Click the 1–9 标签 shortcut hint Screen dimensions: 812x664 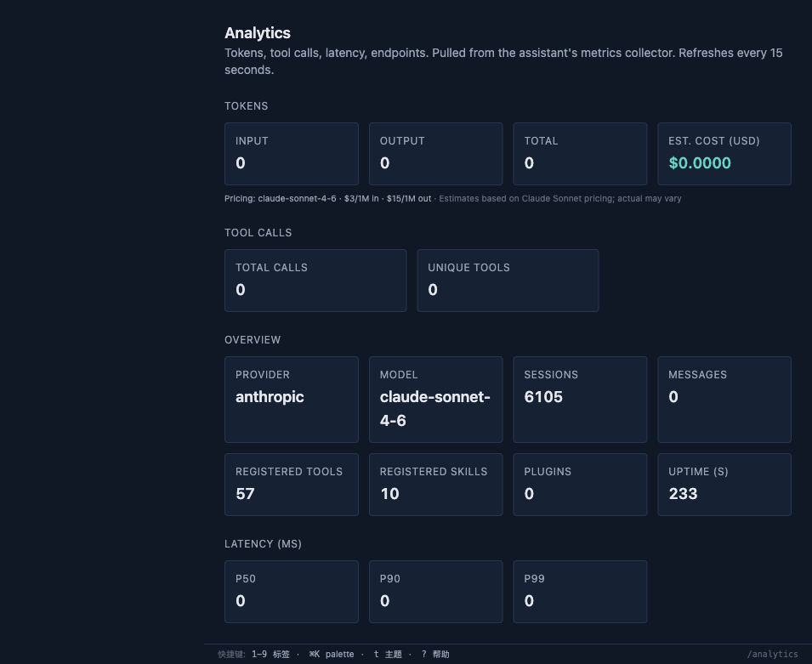tap(271, 654)
